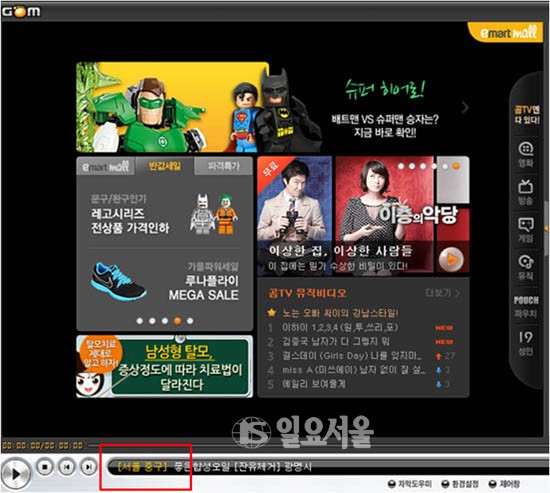The image size is (550, 493).
Task: Open the 19 성인 sidebar item
Action: 526,344
